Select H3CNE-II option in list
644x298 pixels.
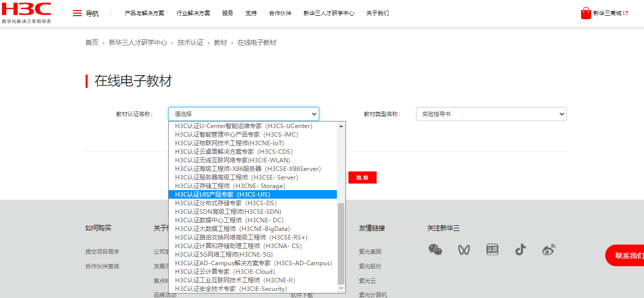[x=253, y=280]
